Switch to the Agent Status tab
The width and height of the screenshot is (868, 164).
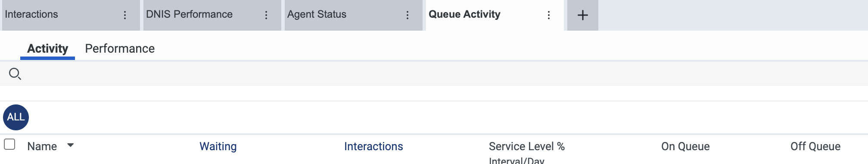pos(317,14)
